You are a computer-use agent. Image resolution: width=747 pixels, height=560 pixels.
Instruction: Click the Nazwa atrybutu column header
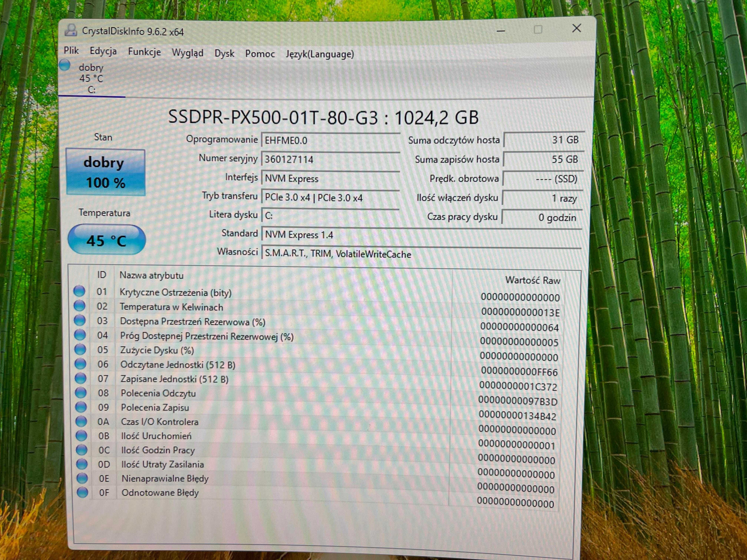tap(152, 275)
